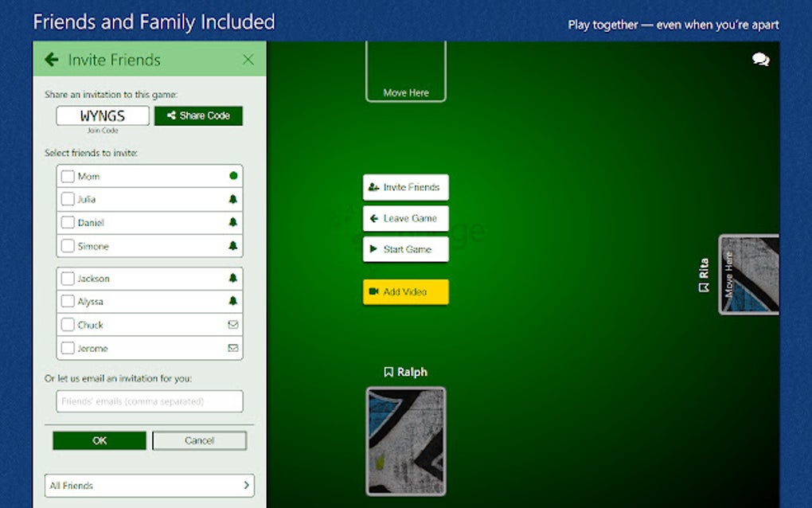
Task: Check the checkbox next to Mom
Action: tap(68, 176)
